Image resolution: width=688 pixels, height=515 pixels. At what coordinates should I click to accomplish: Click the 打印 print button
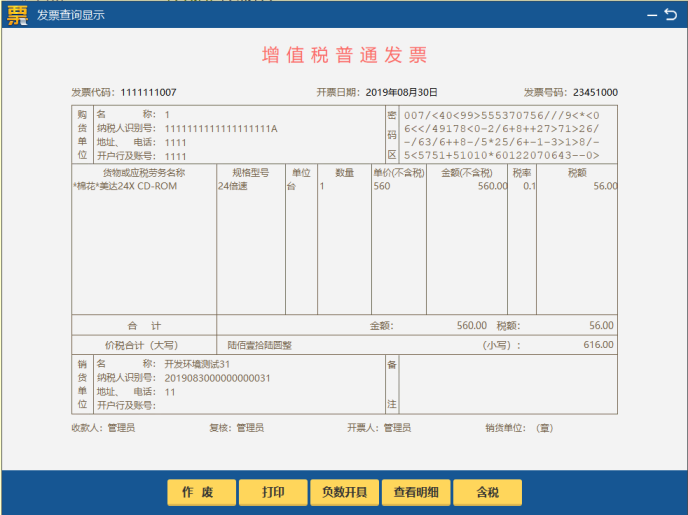pyautogui.click(x=273, y=492)
